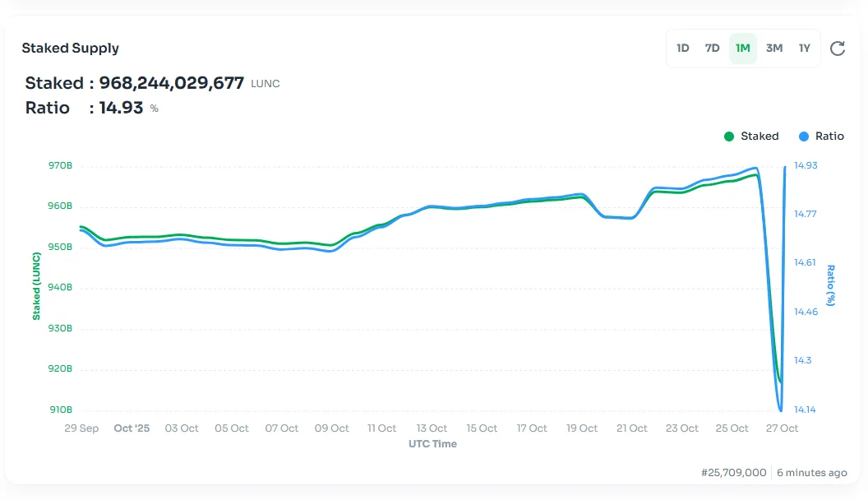This screenshot has width=868, height=500.
Task: Click the green Staked legend dot
Action: tap(728, 137)
